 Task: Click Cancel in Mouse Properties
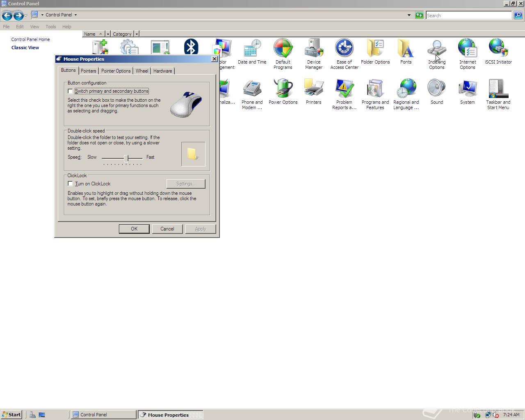167,229
